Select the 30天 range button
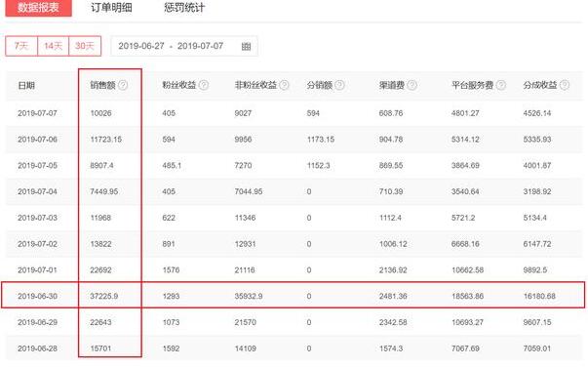 point(85,46)
